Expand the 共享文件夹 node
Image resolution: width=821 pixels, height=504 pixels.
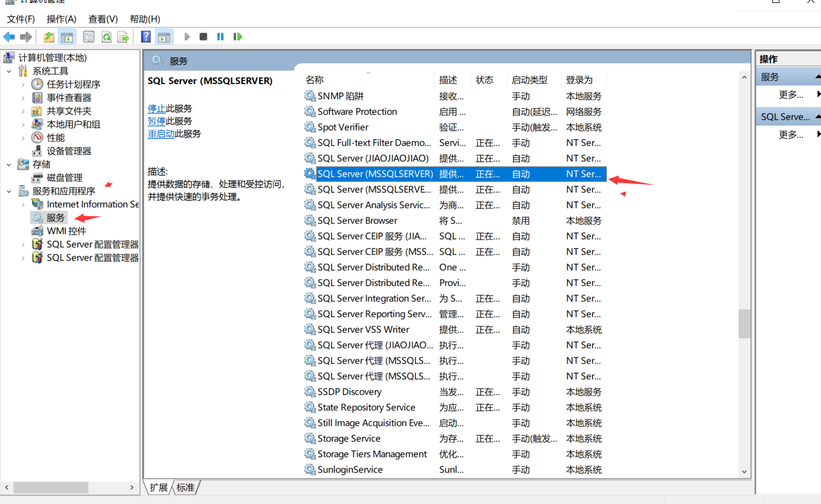(23, 111)
